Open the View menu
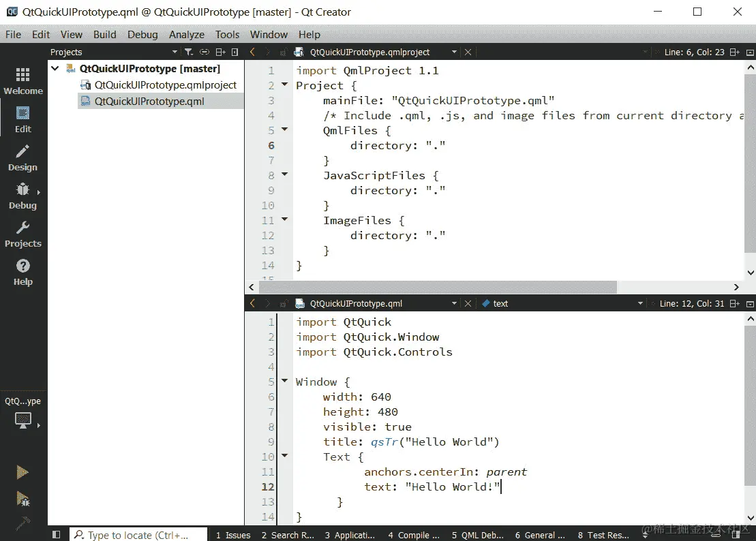Viewport: 756px width, 541px height. pyautogui.click(x=72, y=35)
